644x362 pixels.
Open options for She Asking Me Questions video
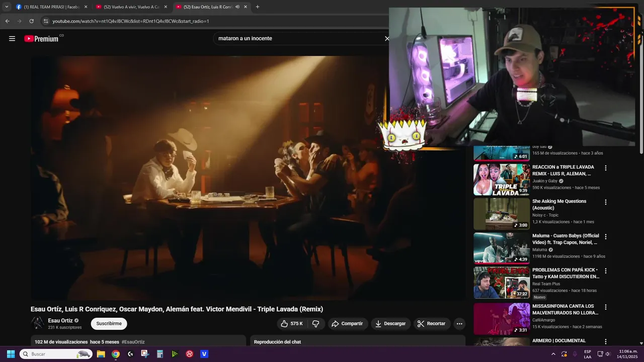click(606, 202)
